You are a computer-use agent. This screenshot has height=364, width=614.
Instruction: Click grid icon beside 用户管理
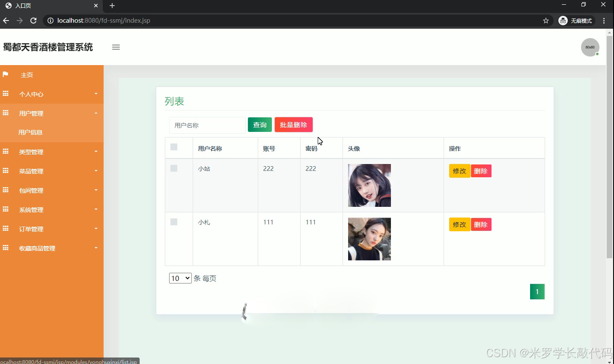coord(6,113)
